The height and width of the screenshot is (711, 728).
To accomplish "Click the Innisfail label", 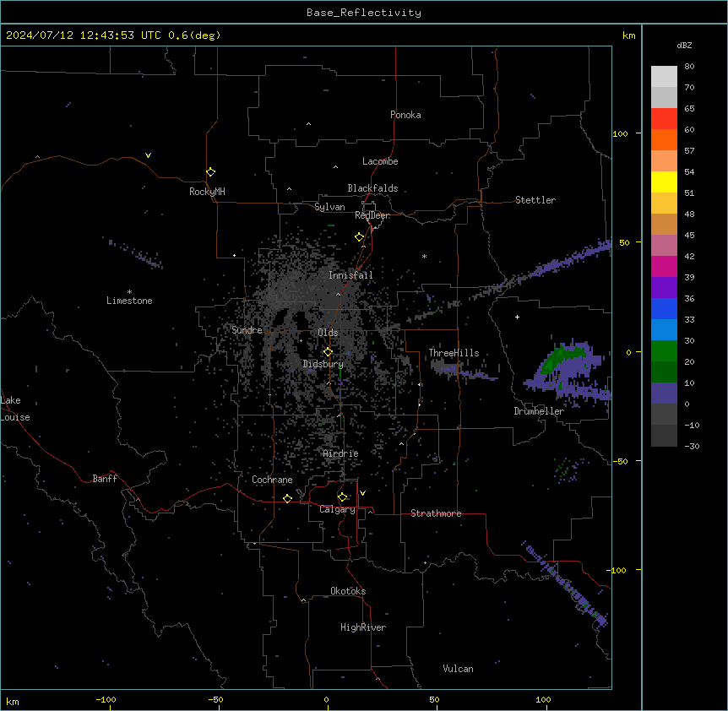I will click(350, 275).
